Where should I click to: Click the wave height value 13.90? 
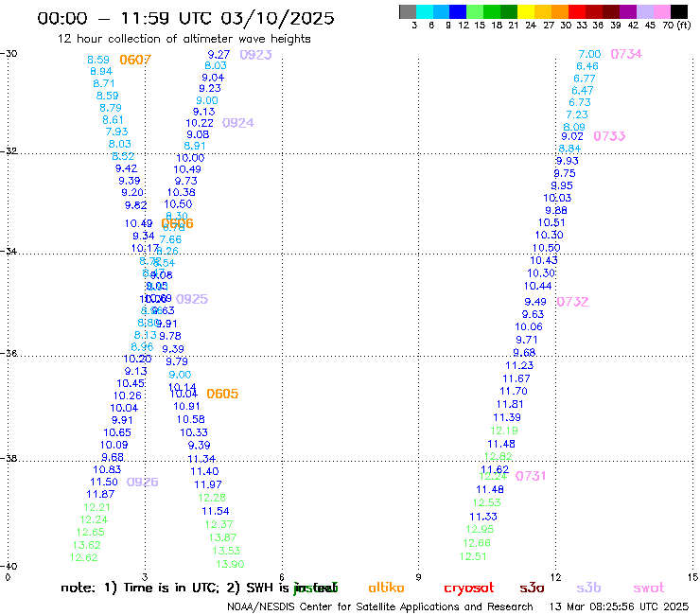[230, 564]
